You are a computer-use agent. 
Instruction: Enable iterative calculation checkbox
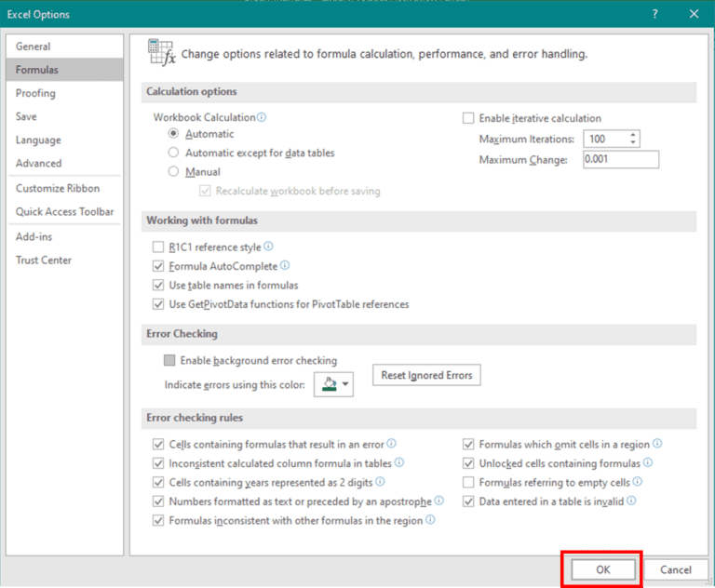tap(468, 118)
